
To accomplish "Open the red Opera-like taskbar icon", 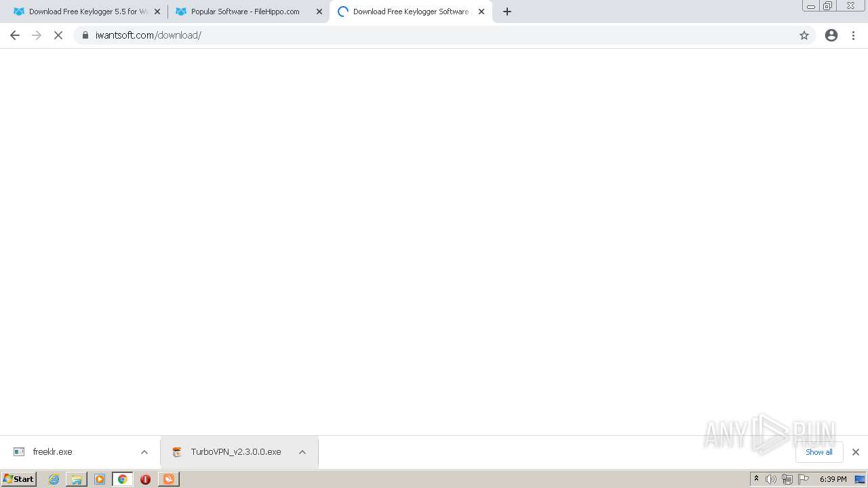I will pyautogui.click(x=145, y=479).
